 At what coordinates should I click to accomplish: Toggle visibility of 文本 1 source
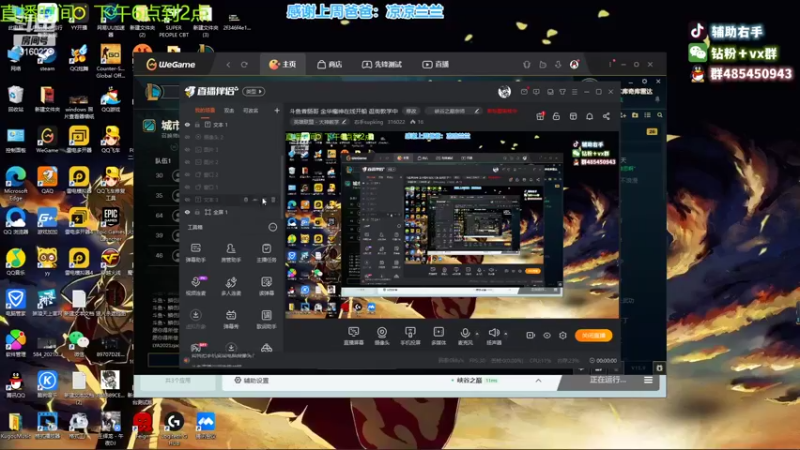[187, 124]
